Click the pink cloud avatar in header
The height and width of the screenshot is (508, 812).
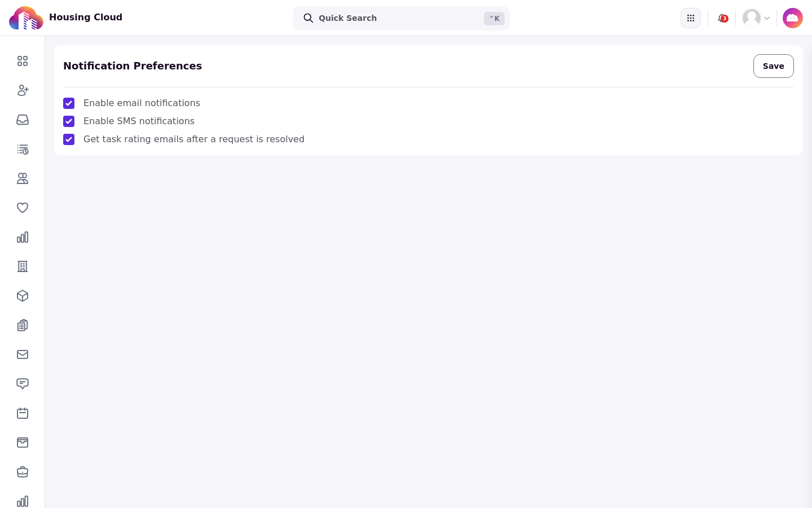(x=793, y=18)
